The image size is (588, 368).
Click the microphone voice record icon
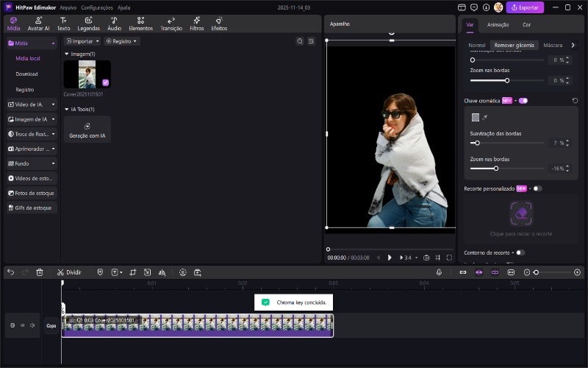coord(439,272)
